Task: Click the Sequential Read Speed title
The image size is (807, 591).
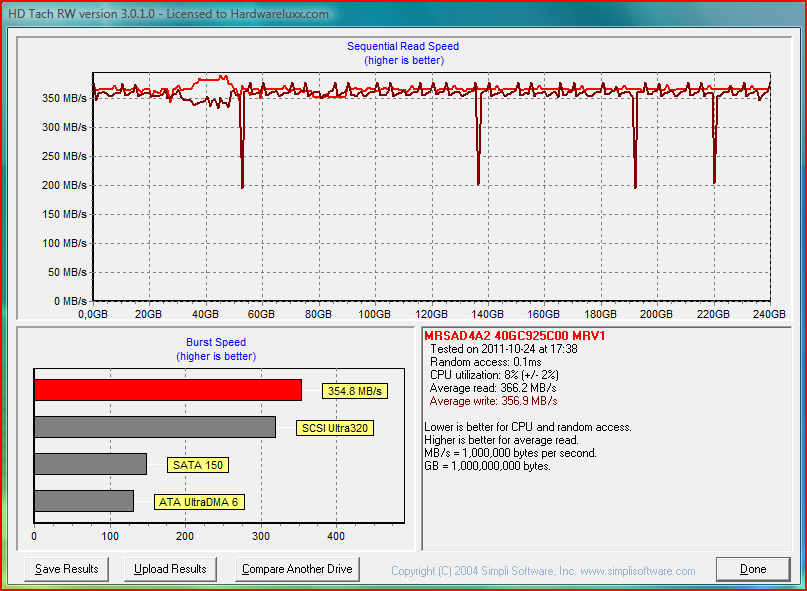Action: (x=403, y=46)
